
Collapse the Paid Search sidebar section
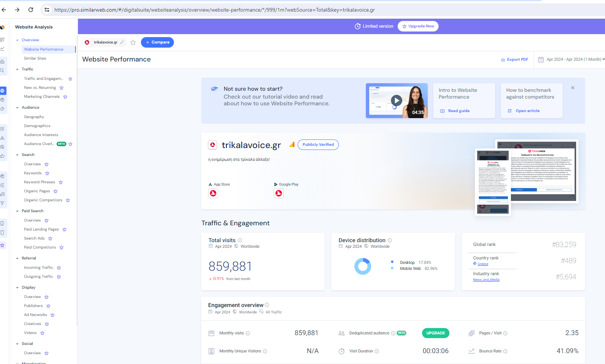click(x=17, y=211)
